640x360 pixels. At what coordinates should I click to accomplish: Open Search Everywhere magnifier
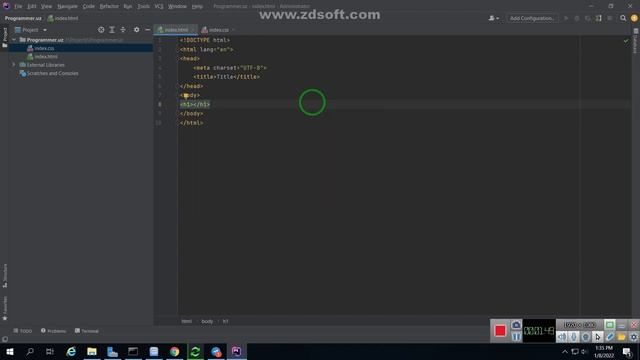click(x=623, y=18)
